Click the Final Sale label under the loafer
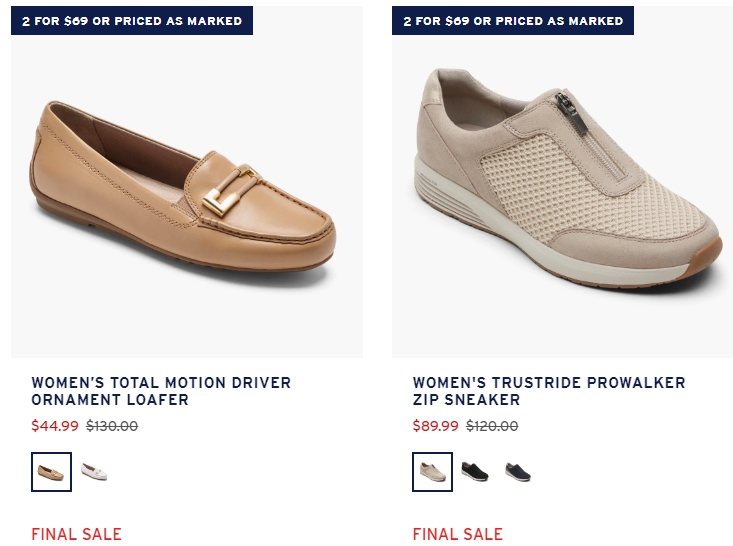Viewport: 733px width, 546px height. click(77, 534)
